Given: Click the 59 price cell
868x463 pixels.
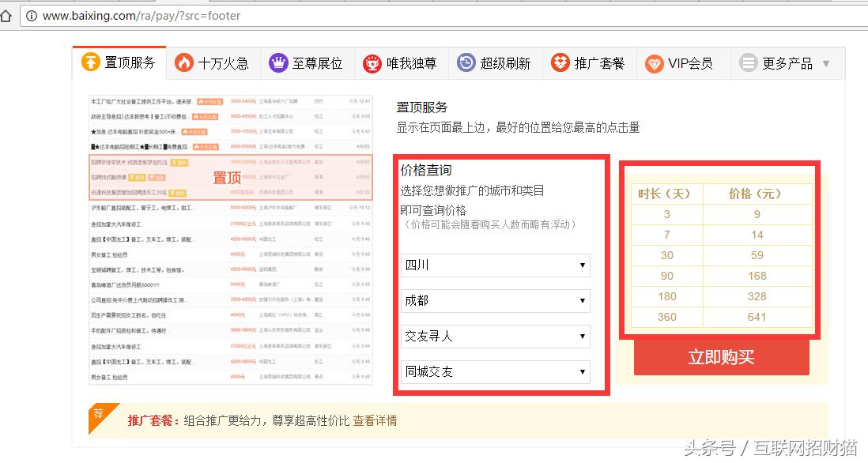Looking at the screenshot, I should click(x=757, y=255).
